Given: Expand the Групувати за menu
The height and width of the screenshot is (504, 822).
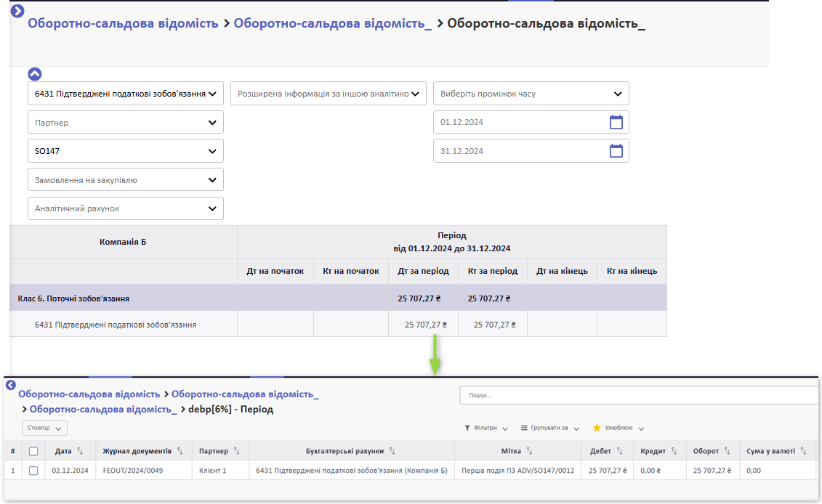Looking at the screenshot, I should coord(550,428).
